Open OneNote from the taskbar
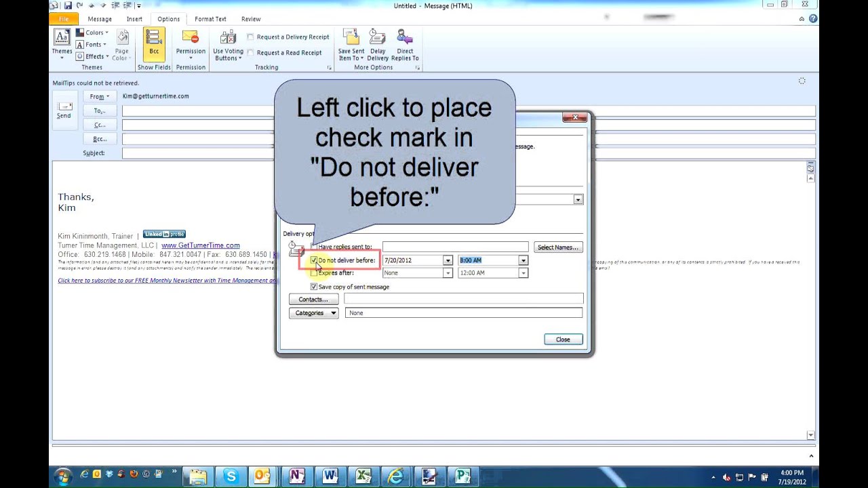Screen dimensions: 868x488 296,476
